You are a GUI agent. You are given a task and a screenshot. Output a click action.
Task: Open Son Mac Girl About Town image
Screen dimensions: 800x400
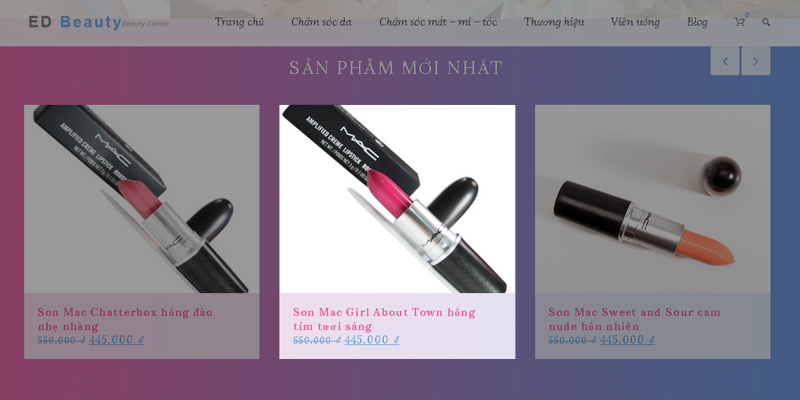(x=397, y=199)
